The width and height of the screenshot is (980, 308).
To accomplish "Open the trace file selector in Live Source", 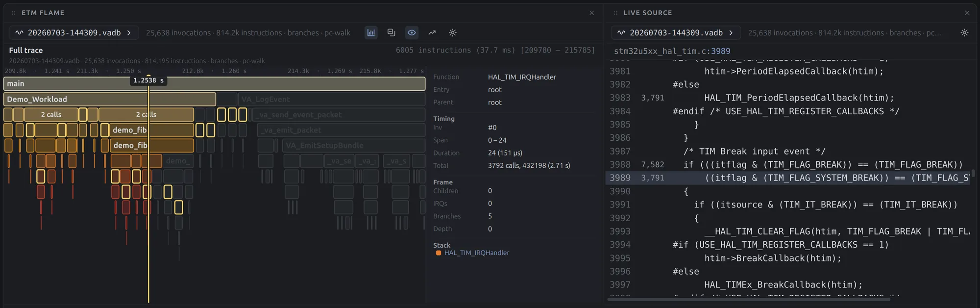I will [676, 33].
